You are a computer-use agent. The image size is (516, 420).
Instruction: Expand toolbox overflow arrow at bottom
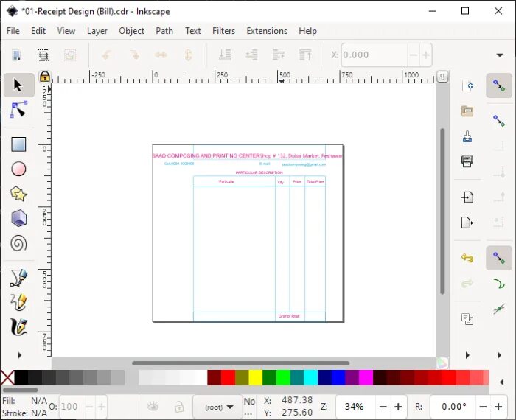(x=19, y=355)
